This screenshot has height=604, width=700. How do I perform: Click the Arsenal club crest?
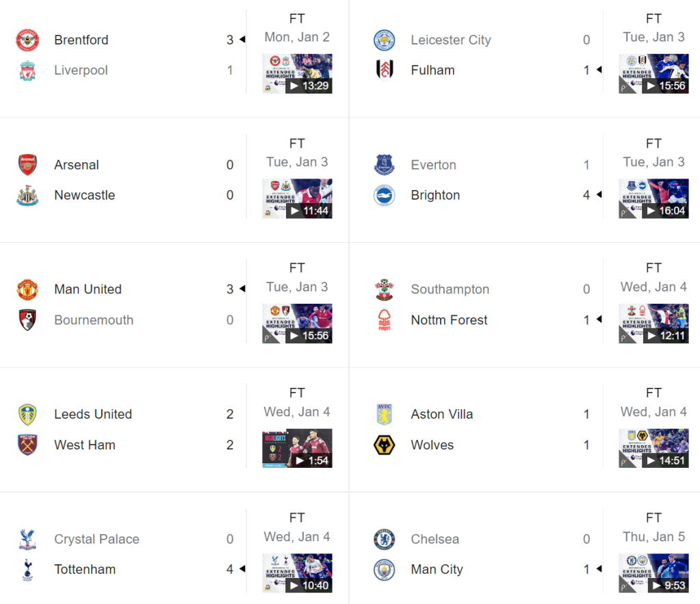tap(27, 165)
